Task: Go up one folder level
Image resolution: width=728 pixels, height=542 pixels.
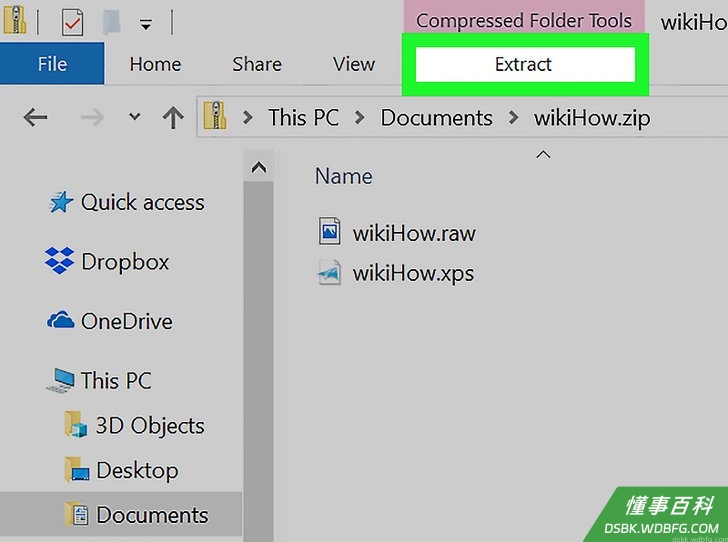Action: tap(173, 118)
